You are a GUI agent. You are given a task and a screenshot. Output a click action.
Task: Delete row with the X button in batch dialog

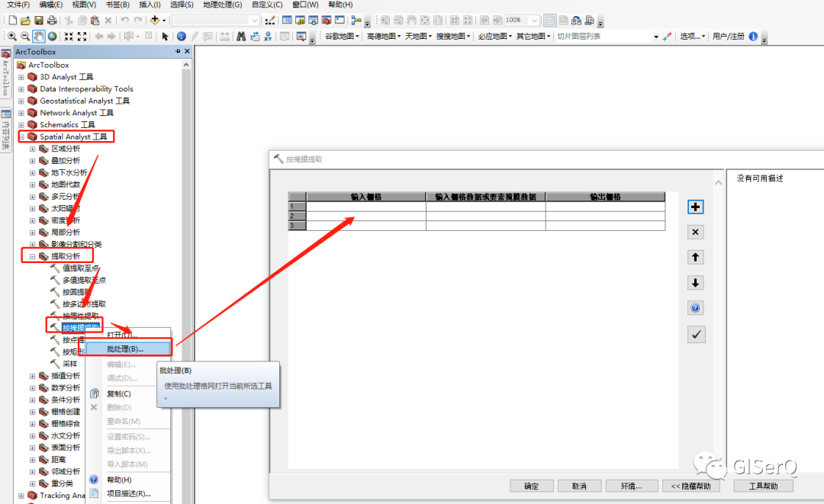695,232
